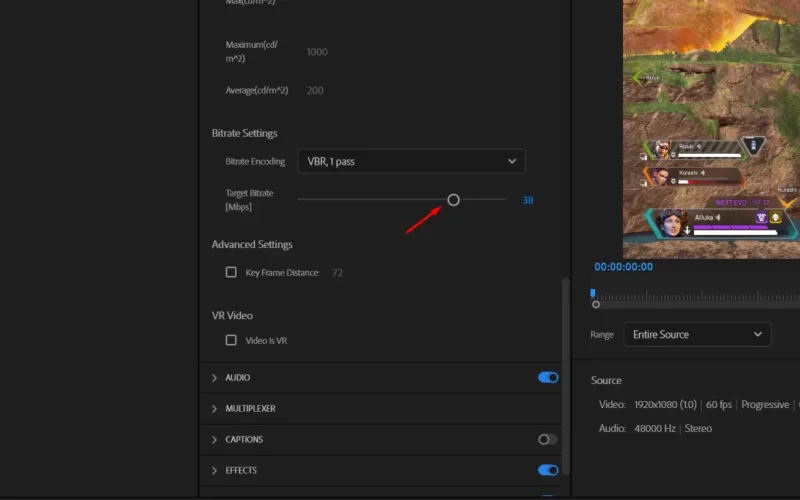The height and width of the screenshot is (500, 800).
Task: Click the 00:00:00:00 timecode
Action: [x=623, y=267]
